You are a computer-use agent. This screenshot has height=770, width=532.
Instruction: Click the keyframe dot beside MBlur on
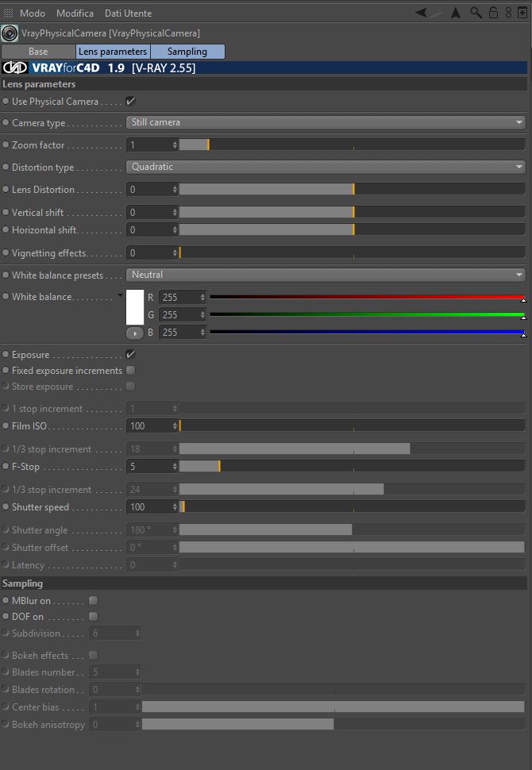click(x=6, y=601)
